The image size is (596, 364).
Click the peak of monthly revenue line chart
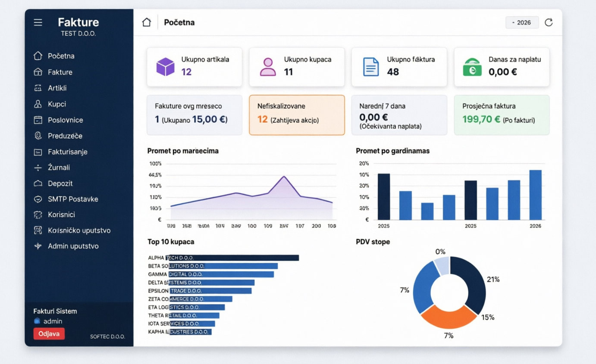tap(284, 176)
